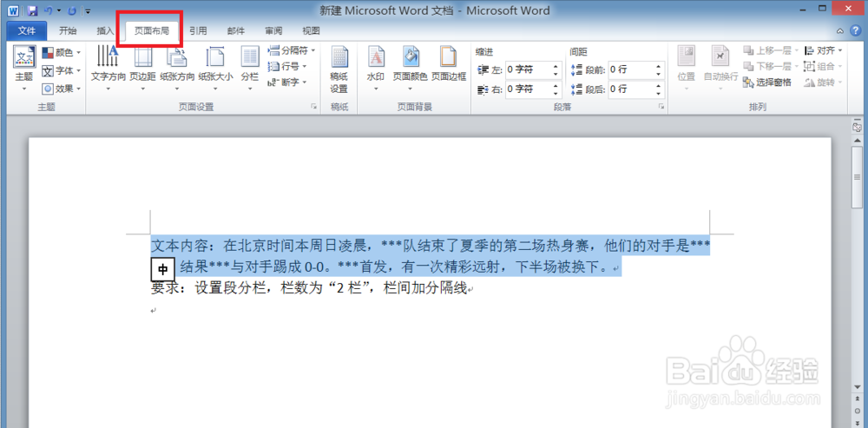
Task: Open the Themes (主题) gallery
Action: 23,68
